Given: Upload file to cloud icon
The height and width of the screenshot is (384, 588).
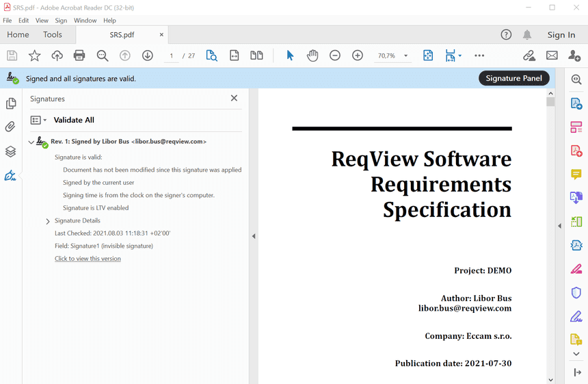Looking at the screenshot, I should click(57, 55).
